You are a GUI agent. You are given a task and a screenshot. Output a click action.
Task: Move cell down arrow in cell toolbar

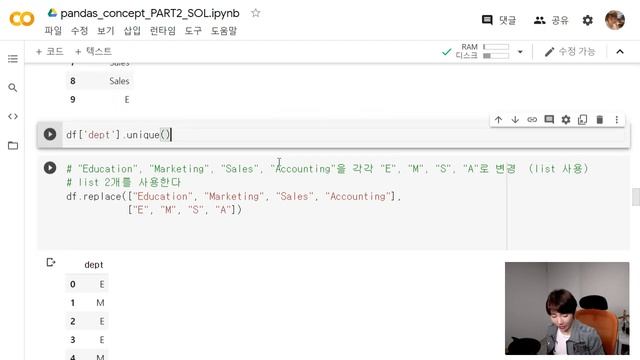tap(515, 120)
